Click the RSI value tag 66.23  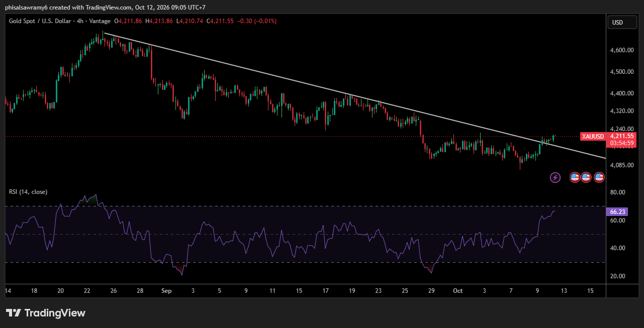[616, 212]
